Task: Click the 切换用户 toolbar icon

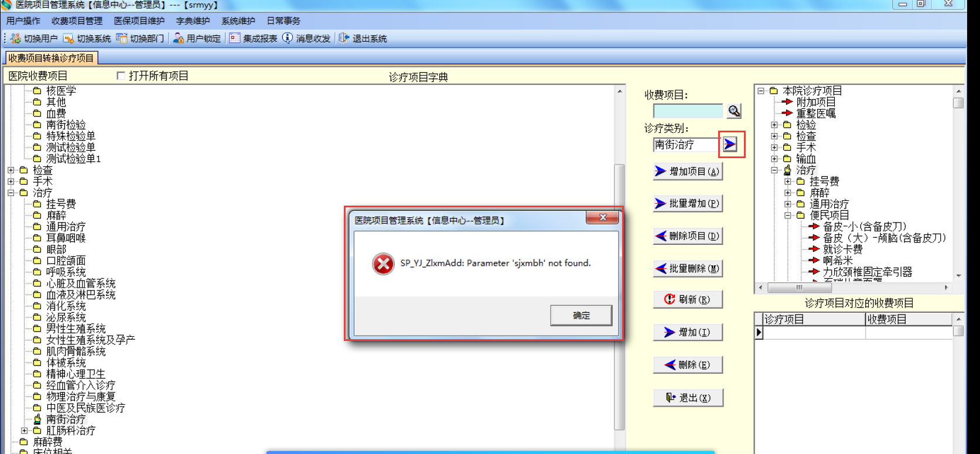Action: (34, 39)
